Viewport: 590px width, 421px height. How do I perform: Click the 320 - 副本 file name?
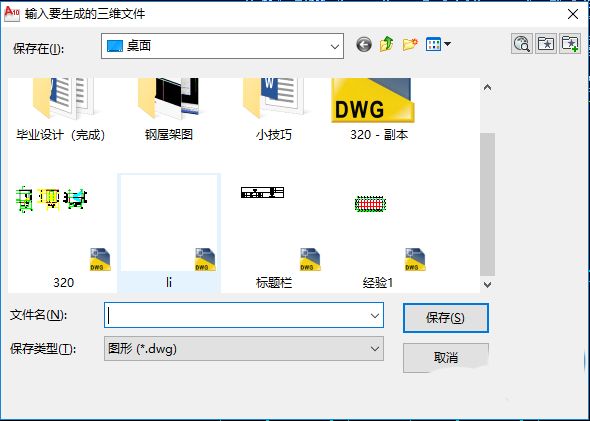[379, 135]
